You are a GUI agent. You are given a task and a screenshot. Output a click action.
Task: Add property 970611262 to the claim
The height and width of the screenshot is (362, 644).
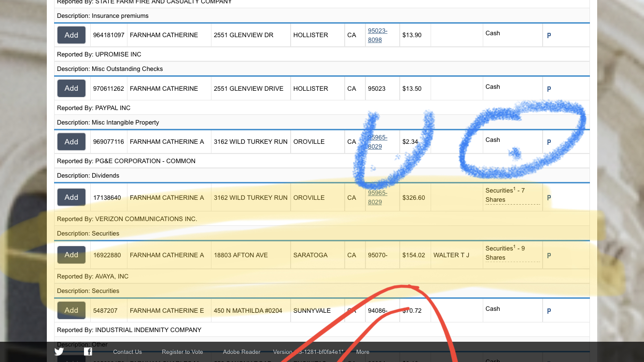tap(71, 88)
